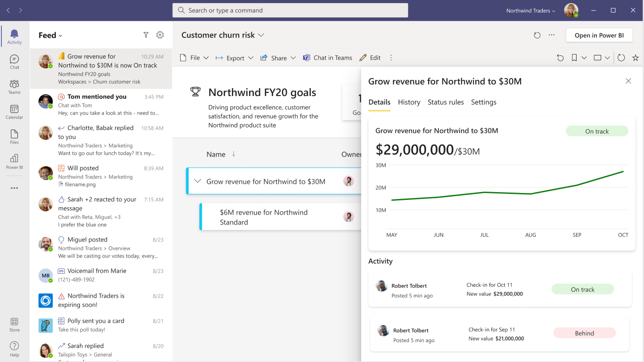Refresh visuals with circular arrow icon
644x362 pixels.
click(621, 58)
